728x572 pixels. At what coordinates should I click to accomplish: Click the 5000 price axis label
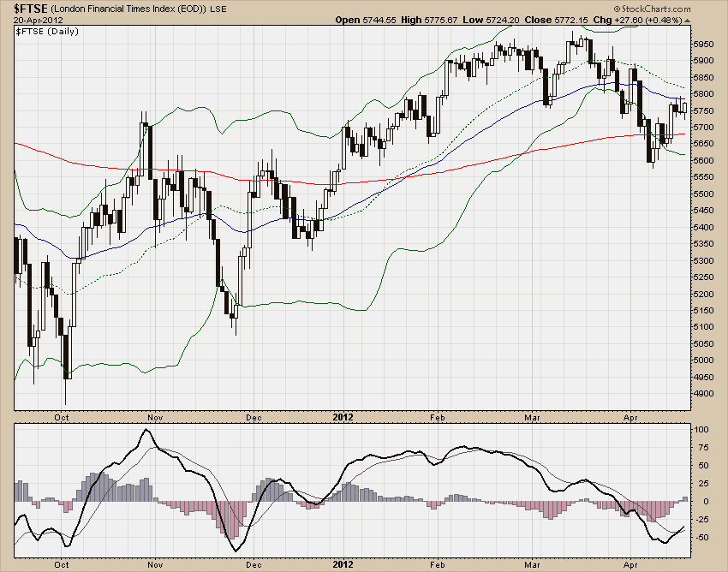click(x=703, y=360)
